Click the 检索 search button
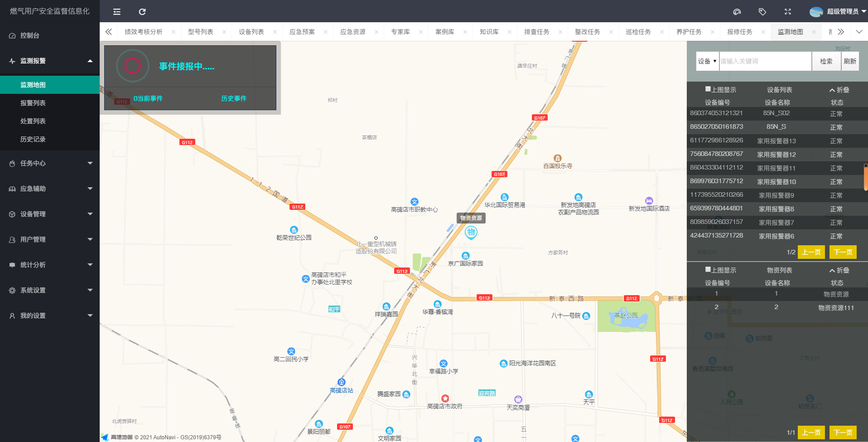868x442 pixels. (826, 61)
